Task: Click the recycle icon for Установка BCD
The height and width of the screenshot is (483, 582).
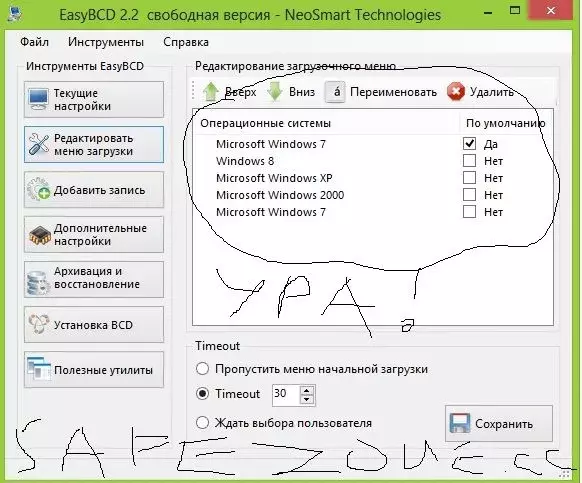Action: point(39,324)
